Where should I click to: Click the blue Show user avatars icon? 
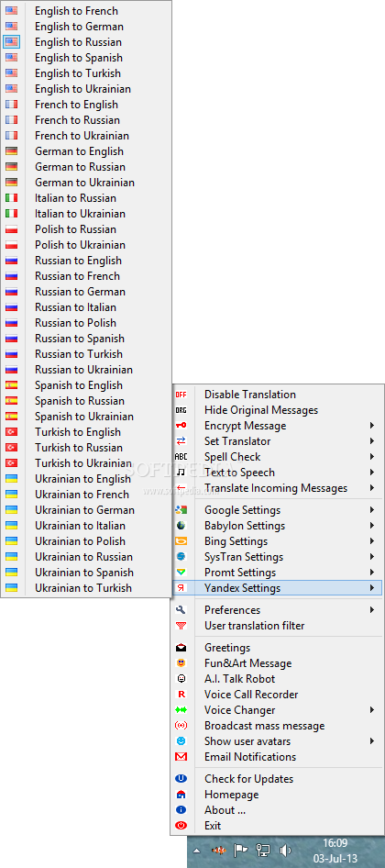tap(181, 741)
